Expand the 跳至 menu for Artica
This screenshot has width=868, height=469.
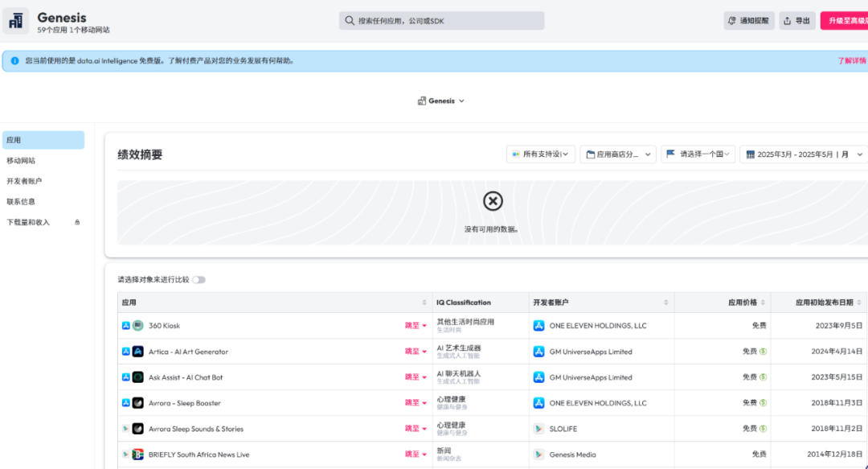(416, 352)
